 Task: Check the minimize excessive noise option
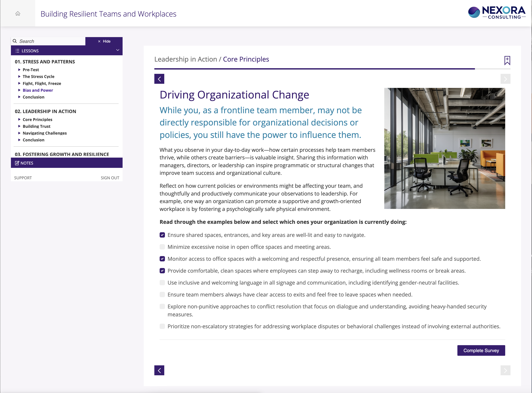point(162,247)
